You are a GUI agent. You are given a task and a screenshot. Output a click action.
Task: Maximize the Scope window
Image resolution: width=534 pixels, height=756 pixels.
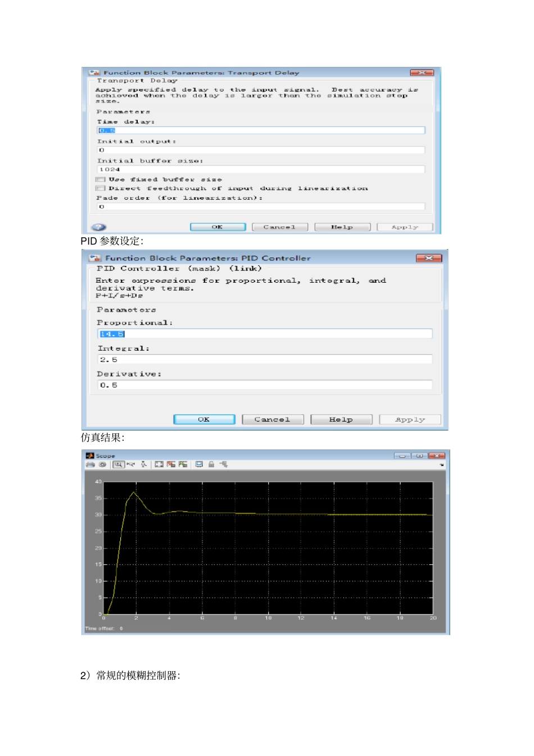tap(419, 456)
